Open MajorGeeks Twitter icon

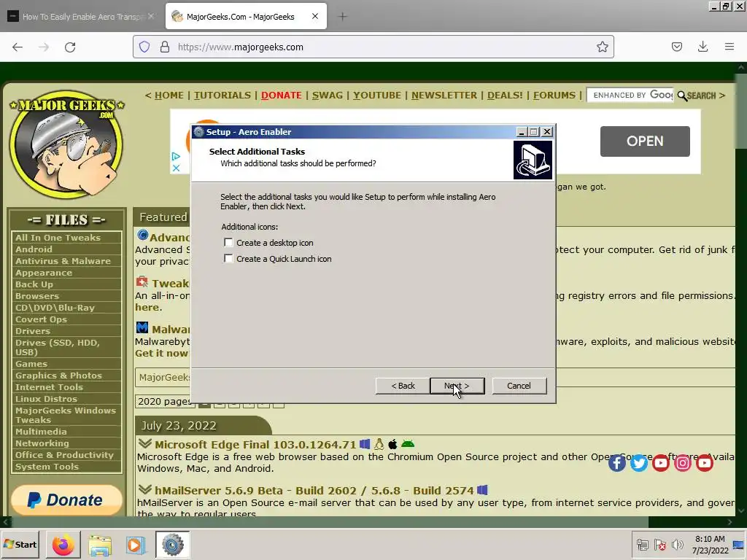click(639, 463)
